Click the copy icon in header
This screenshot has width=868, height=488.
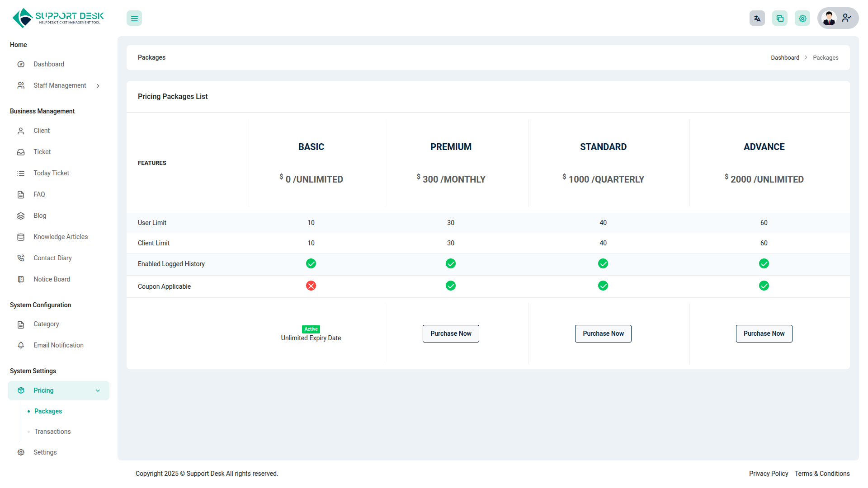(x=780, y=19)
